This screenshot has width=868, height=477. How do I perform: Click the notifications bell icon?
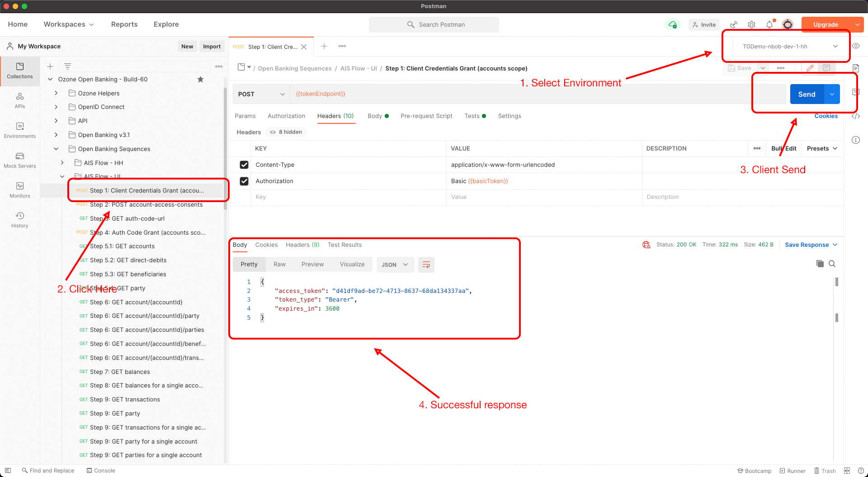(769, 24)
